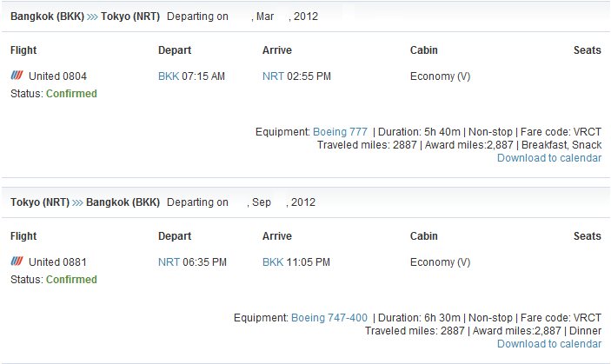Click the arrows icon between Bangkok and Tokyo

click(x=92, y=17)
